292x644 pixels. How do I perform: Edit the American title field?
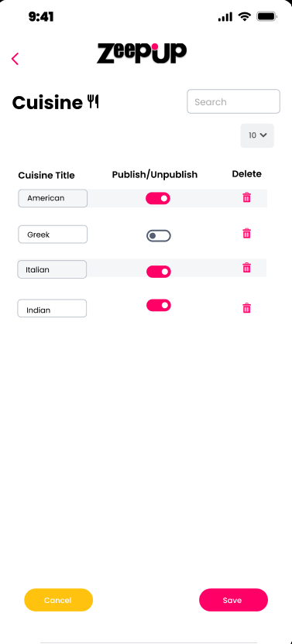point(53,198)
